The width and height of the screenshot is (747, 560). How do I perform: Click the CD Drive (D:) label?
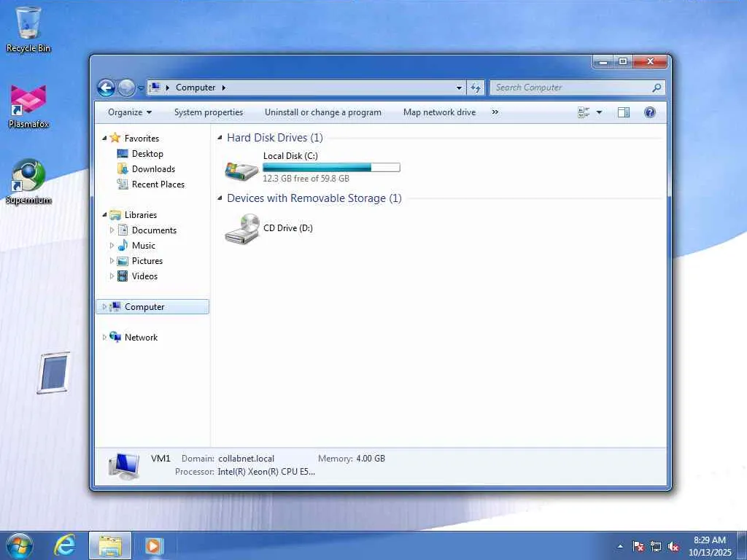(287, 228)
